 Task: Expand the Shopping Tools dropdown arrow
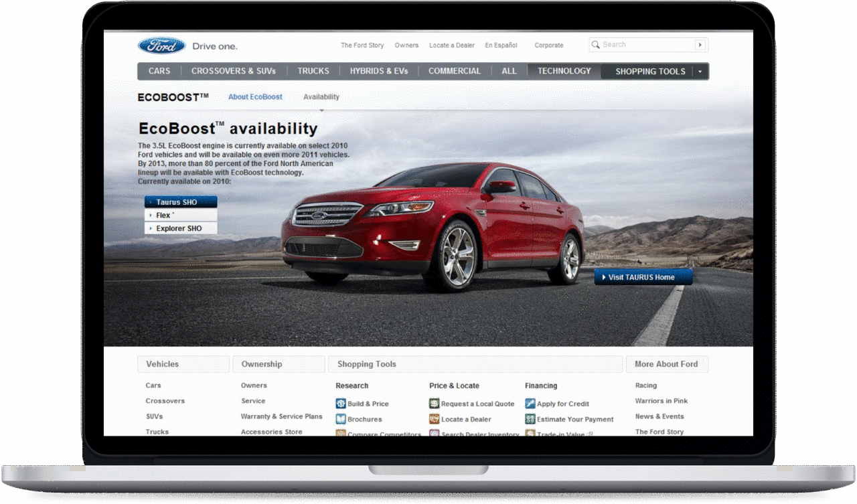click(700, 71)
